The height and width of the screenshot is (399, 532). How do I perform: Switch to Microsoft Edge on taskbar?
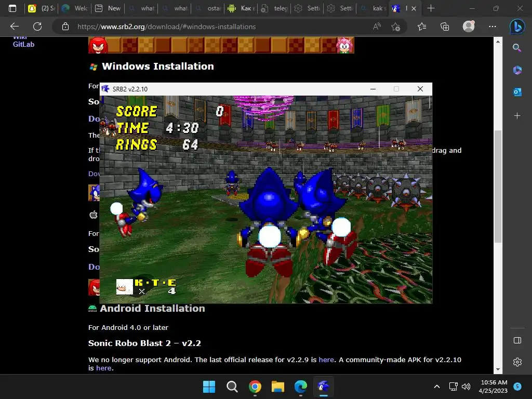click(301, 387)
